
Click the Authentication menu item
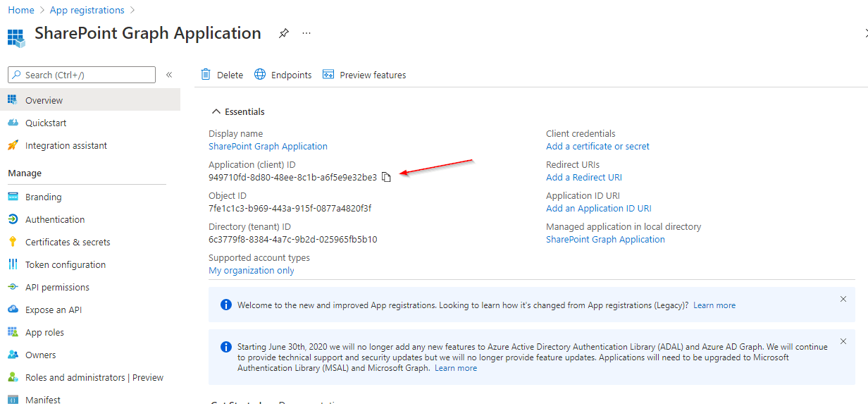click(55, 219)
